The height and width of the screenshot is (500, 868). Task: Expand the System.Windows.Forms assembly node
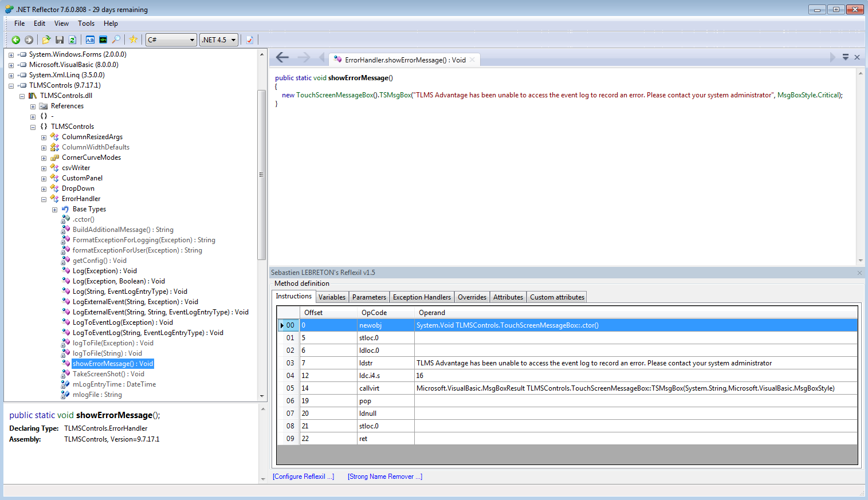click(x=11, y=55)
